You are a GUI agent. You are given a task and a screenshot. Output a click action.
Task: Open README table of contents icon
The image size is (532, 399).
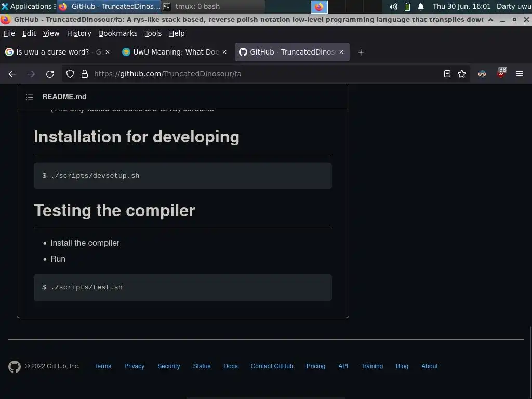click(x=30, y=97)
